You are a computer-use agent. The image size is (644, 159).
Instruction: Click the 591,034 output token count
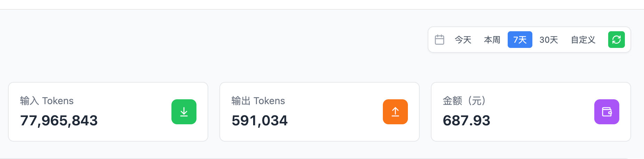(259, 121)
